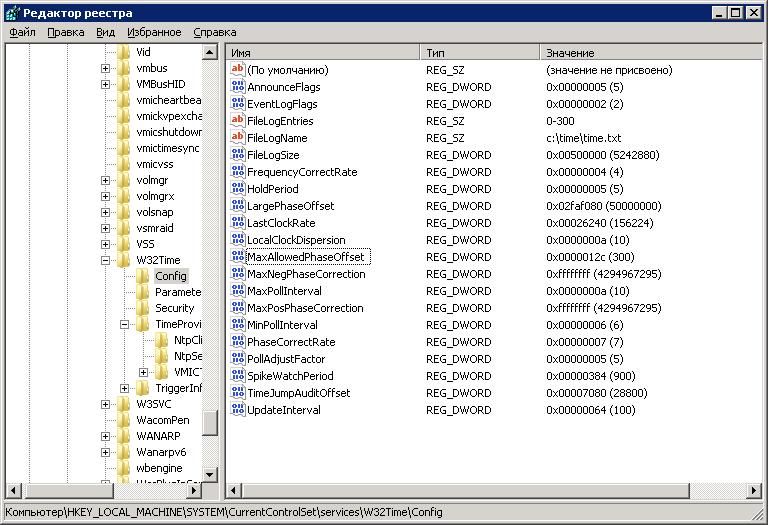Image resolution: width=768 pixels, height=525 pixels.
Task: Click the FileLogSize DWORD icon
Action: [238, 155]
